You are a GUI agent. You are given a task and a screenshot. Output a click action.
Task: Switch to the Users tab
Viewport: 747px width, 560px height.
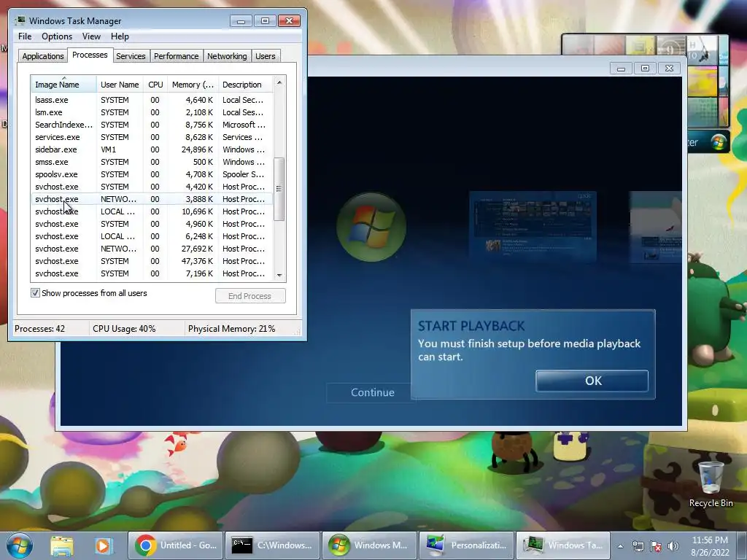click(266, 56)
